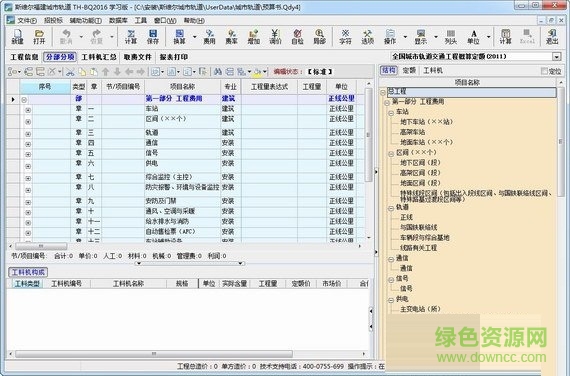
Task: Switch to the 报表打印 tab
Action: click(x=173, y=57)
